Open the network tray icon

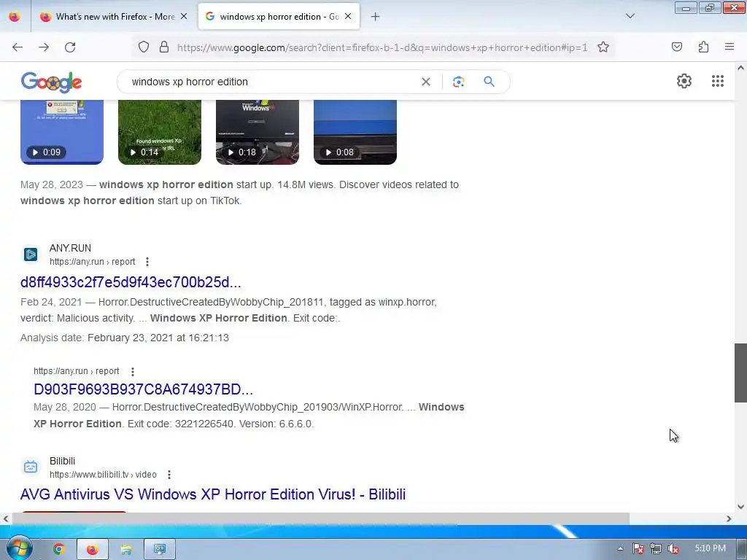tap(656, 549)
